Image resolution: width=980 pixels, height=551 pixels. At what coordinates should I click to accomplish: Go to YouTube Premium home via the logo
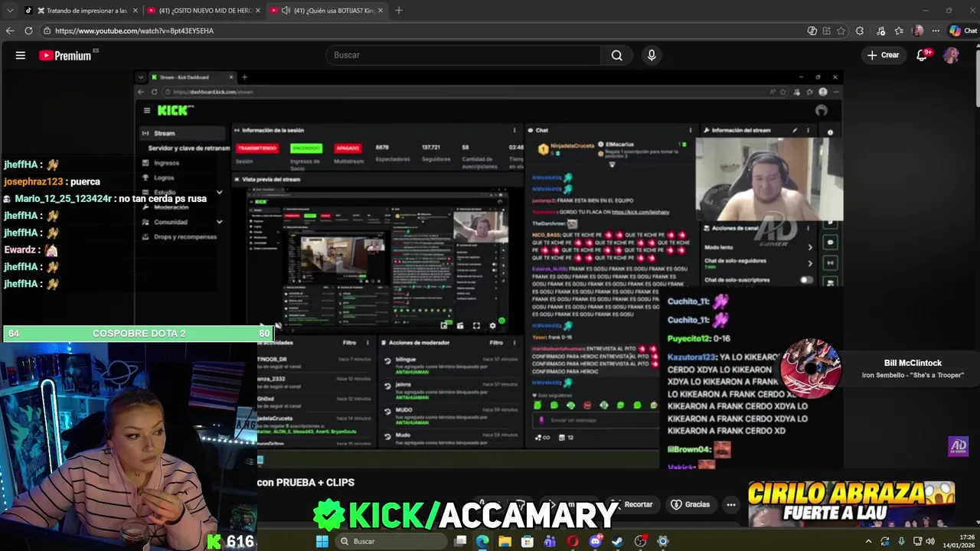point(66,55)
